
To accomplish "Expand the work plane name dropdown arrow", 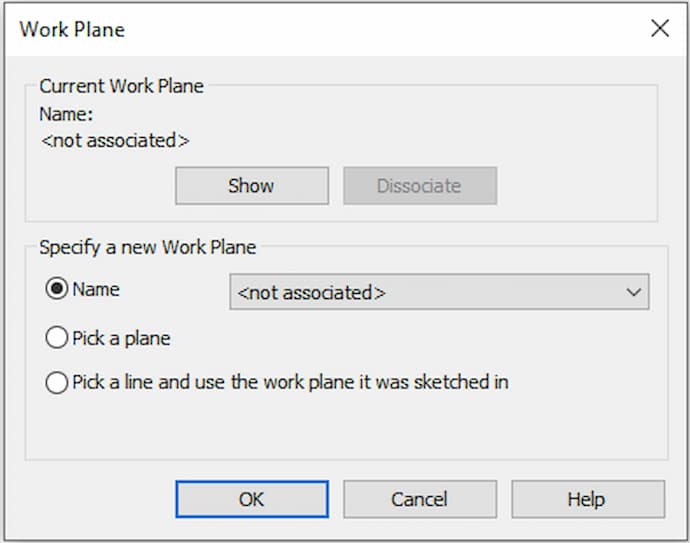I will (633, 293).
